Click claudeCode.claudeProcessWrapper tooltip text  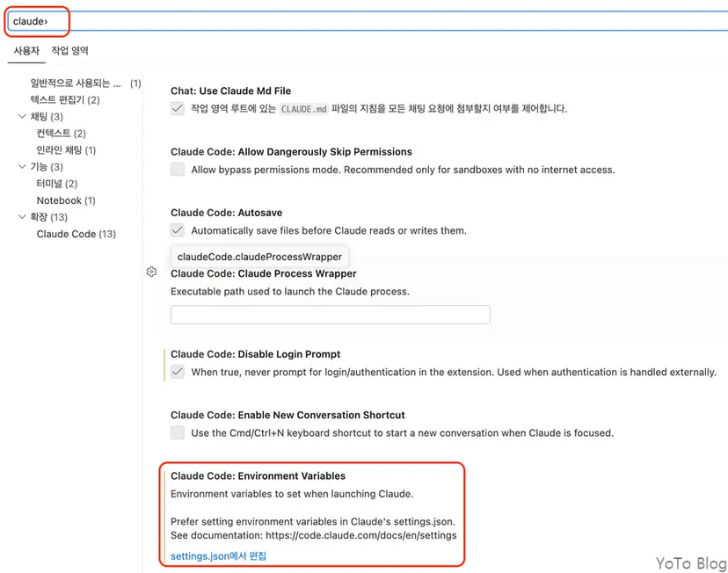pyautogui.click(x=259, y=257)
